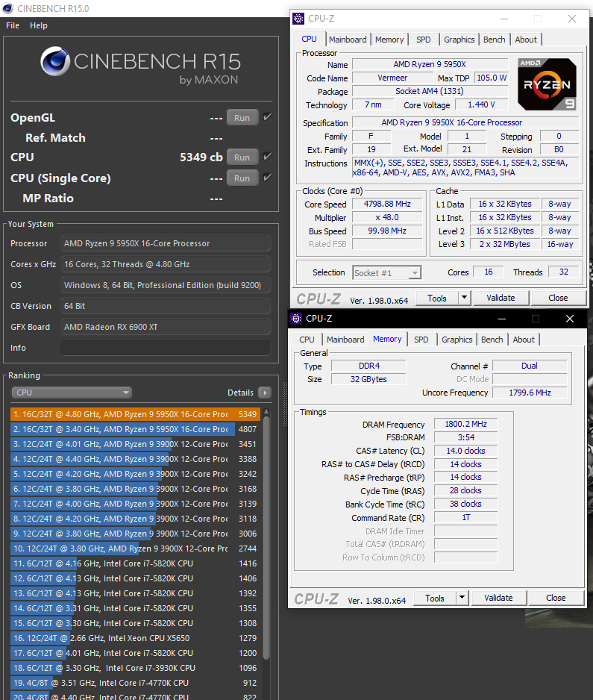Click the Processor name field in Cinebench
The image size is (593, 700).
(165, 243)
